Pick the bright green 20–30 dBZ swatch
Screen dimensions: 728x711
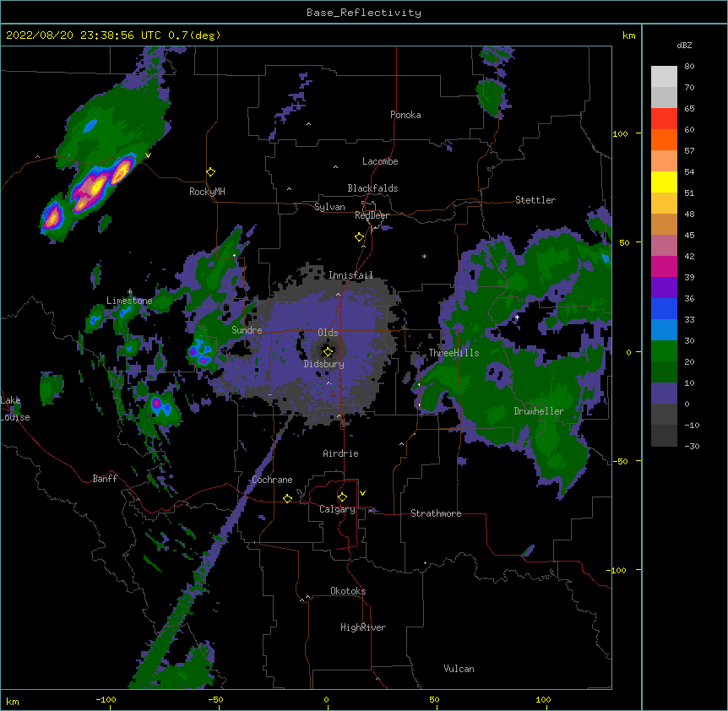pyautogui.click(x=664, y=351)
